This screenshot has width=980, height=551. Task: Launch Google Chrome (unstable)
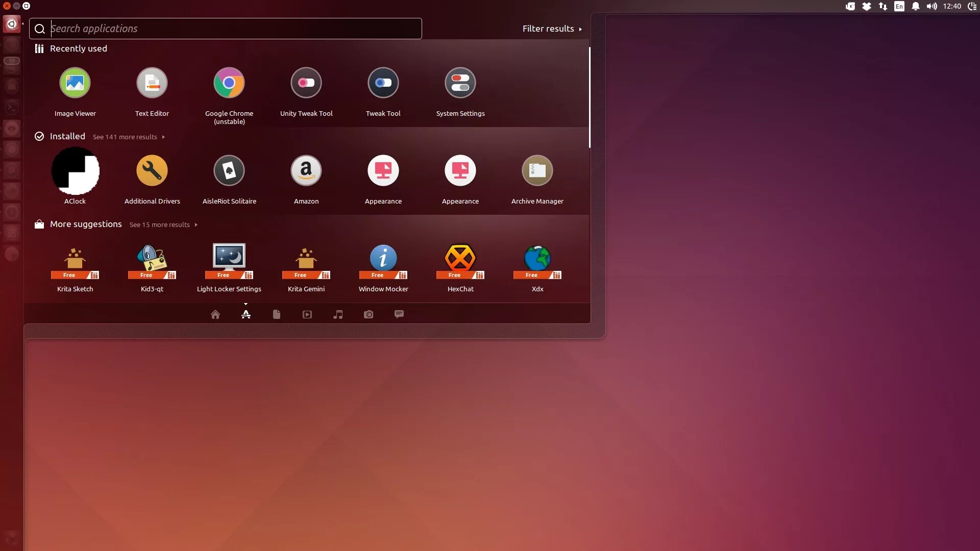(229, 83)
